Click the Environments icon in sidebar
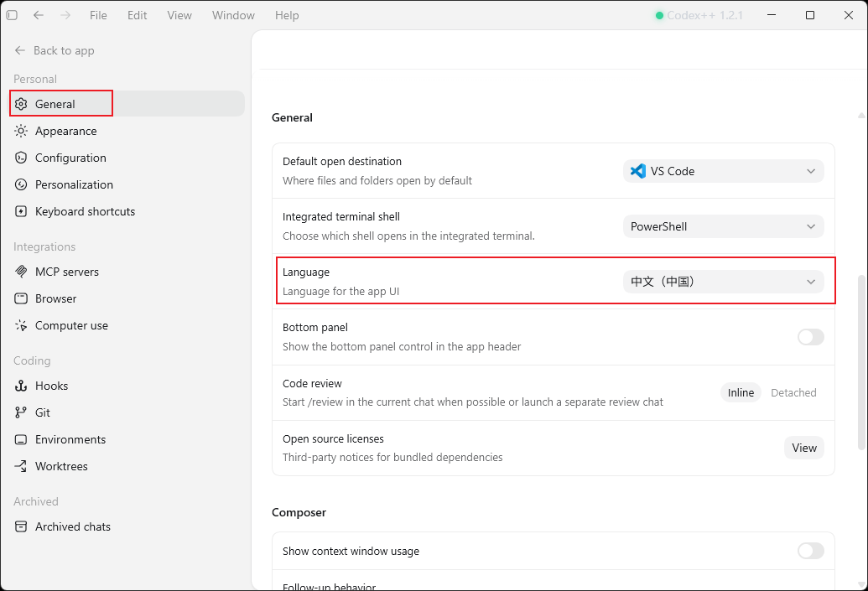This screenshot has width=868, height=591. pyautogui.click(x=21, y=439)
